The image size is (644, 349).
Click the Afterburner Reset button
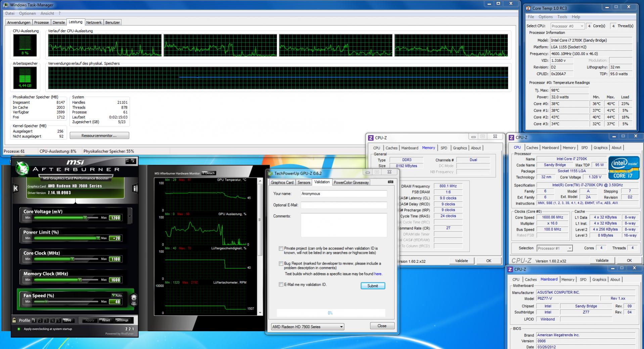pyautogui.click(x=106, y=320)
